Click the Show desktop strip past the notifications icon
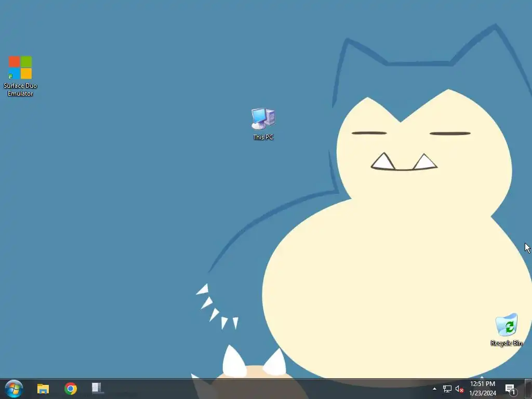 click(528, 389)
